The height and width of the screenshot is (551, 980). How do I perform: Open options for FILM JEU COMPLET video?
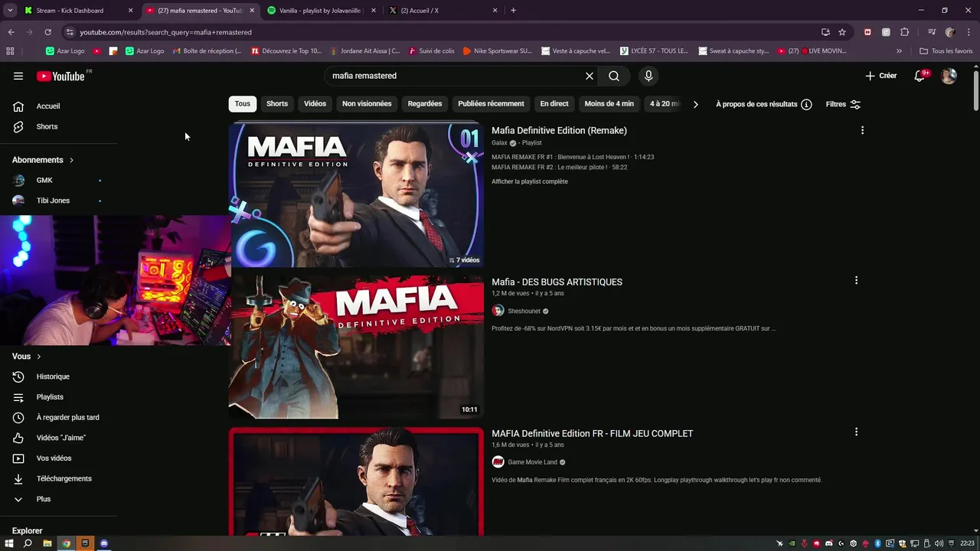tap(856, 432)
